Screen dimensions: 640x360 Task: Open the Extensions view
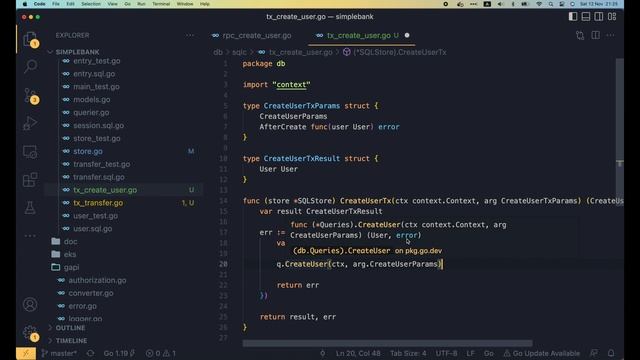click(30, 180)
